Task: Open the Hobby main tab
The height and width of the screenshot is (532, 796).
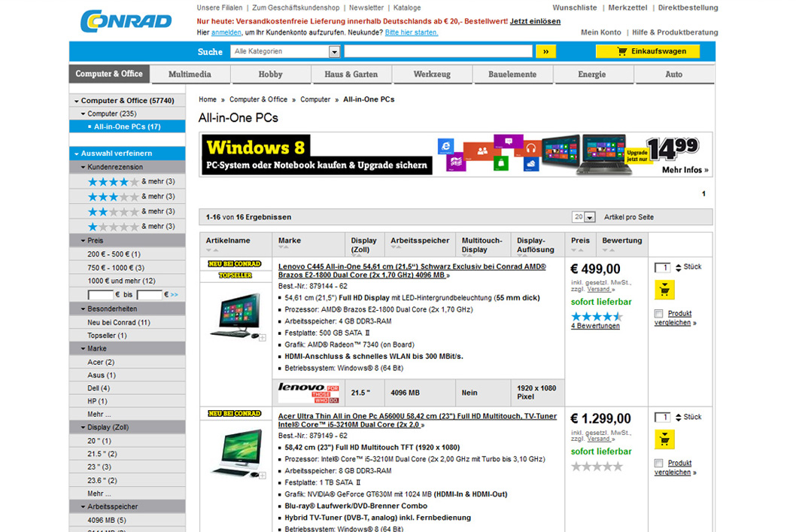Action: point(271,74)
